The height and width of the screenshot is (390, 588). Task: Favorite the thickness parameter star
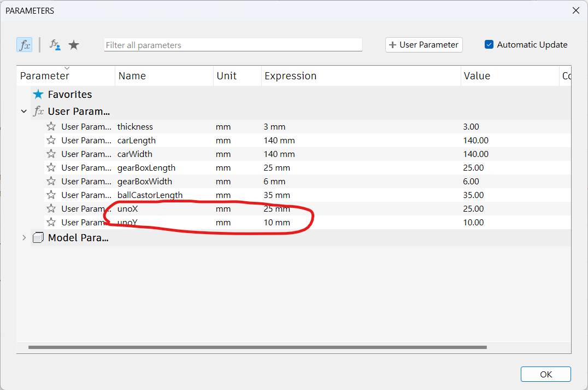tap(51, 127)
